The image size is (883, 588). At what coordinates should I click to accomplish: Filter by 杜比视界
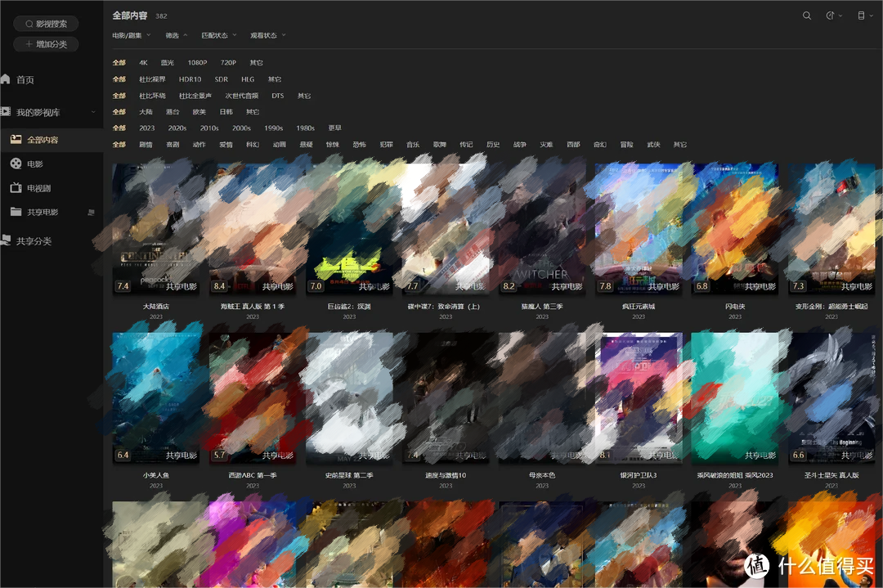(x=152, y=79)
